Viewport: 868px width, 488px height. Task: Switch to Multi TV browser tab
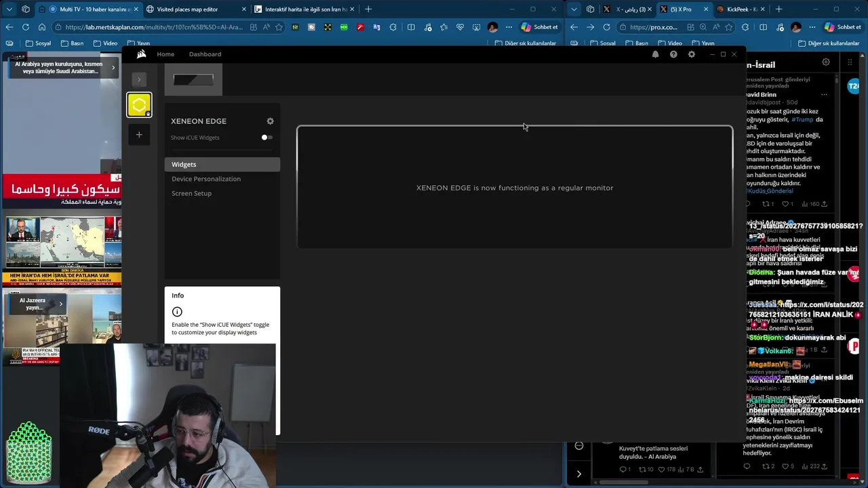[x=88, y=9]
